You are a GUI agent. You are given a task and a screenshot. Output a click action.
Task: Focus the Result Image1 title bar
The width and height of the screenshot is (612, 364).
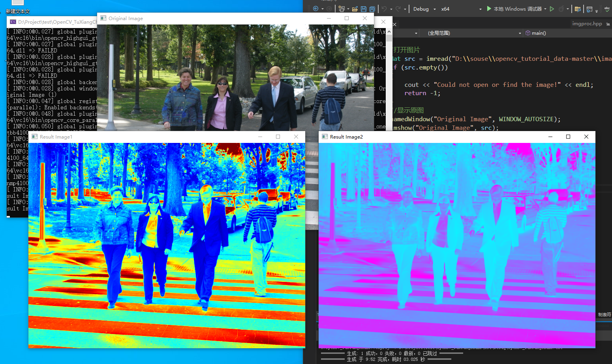tap(167, 137)
